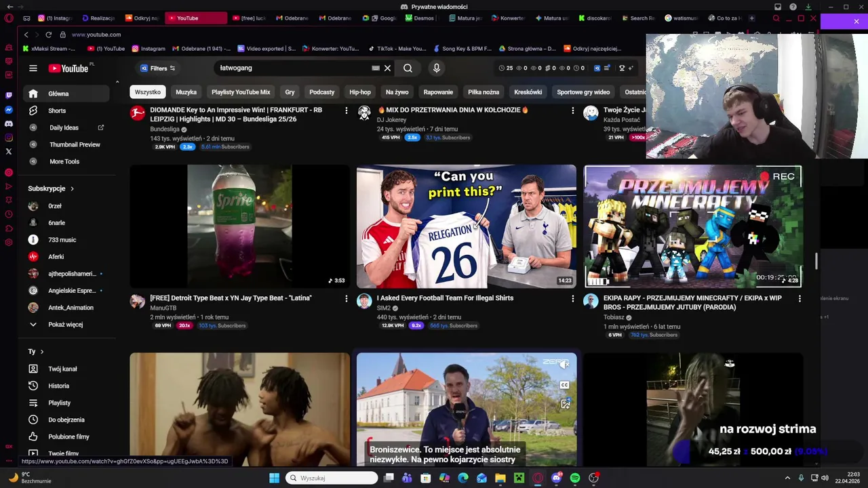Select the Podcasty filter chip
The width and height of the screenshot is (868, 488).
pyautogui.click(x=322, y=92)
